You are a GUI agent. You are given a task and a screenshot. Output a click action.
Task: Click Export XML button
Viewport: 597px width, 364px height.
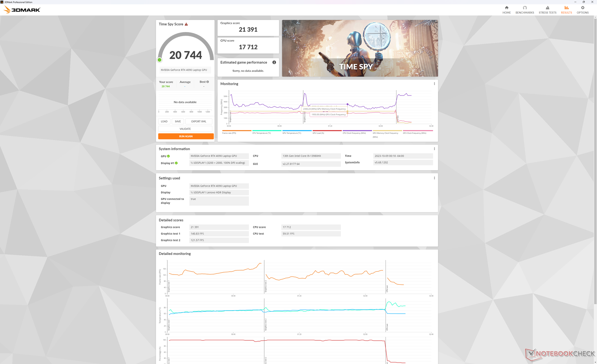199,122
